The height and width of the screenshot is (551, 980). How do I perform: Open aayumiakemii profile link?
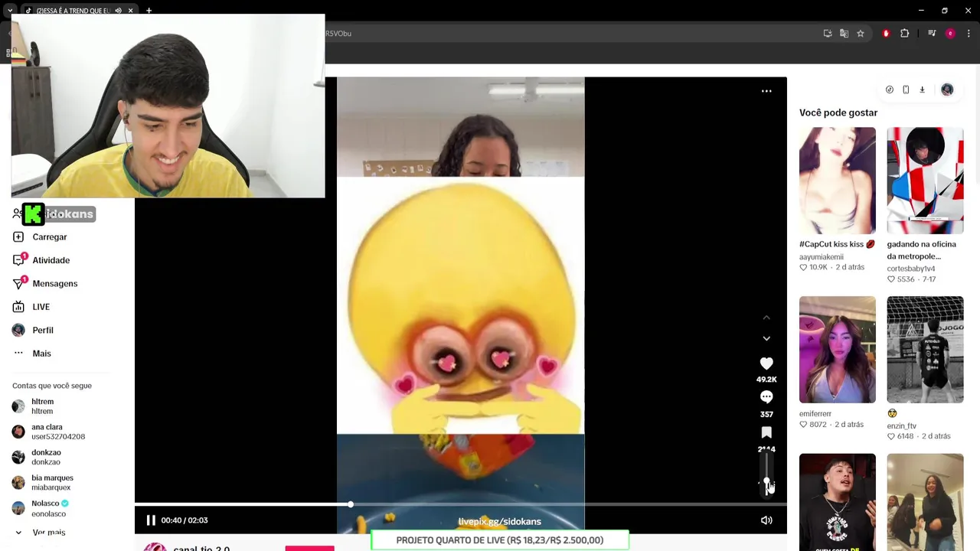822,257
